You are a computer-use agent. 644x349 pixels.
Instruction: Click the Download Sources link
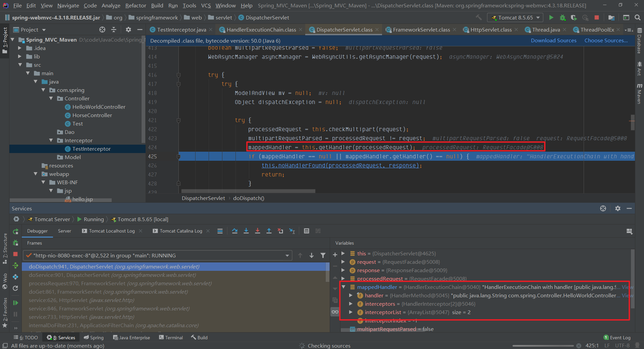click(x=553, y=40)
